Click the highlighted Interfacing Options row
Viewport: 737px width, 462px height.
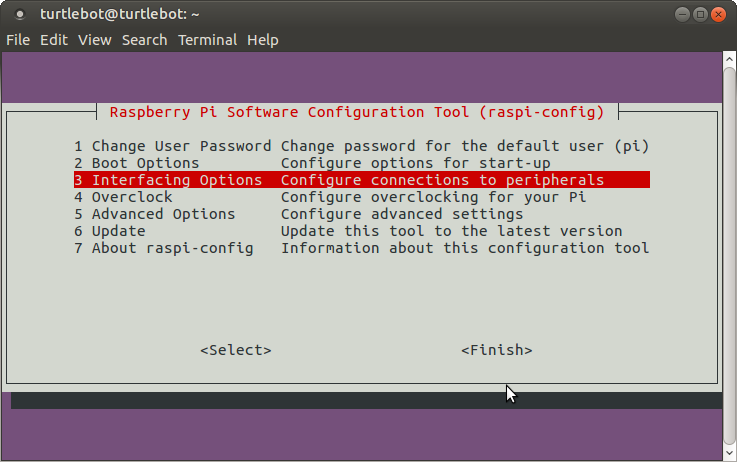pyautogui.click(x=360, y=180)
